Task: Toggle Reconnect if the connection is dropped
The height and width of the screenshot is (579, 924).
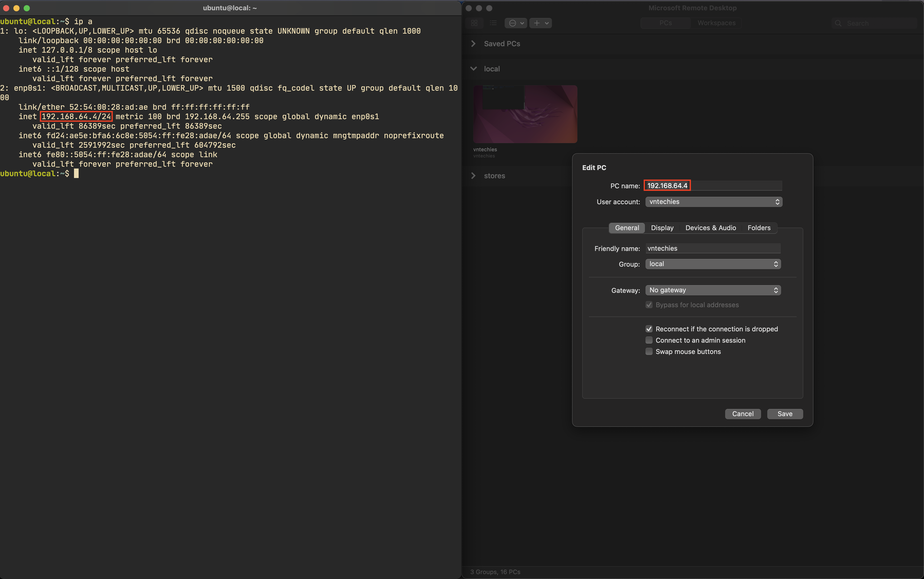Action: point(649,329)
